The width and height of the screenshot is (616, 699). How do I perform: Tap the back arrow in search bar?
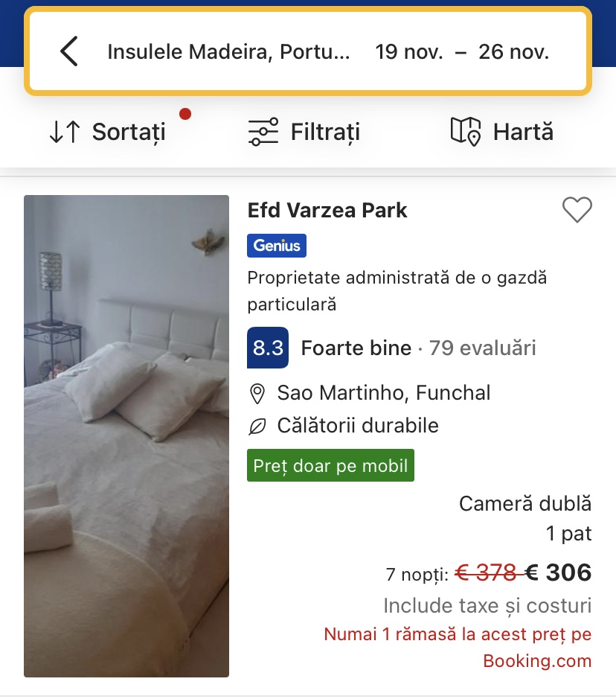click(69, 51)
